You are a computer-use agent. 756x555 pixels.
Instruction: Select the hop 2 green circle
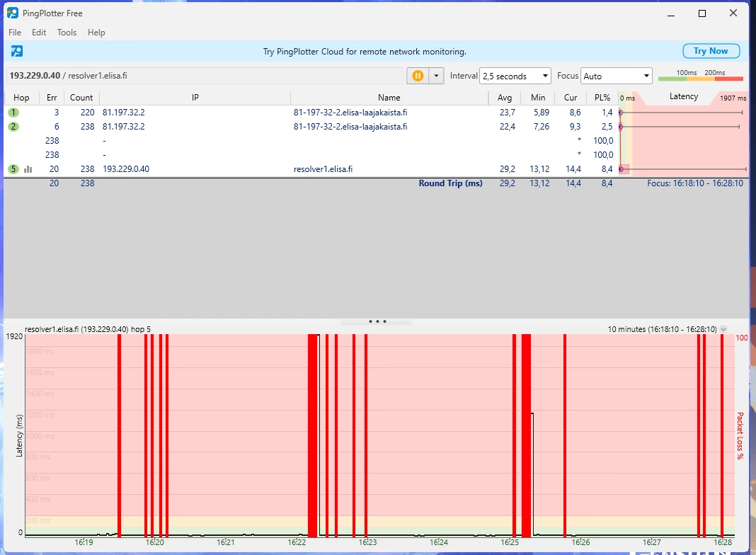(x=13, y=127)
